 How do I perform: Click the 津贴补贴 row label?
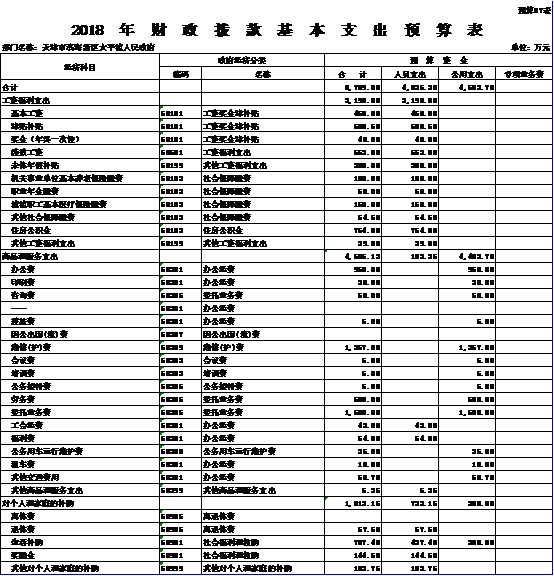[27, 126]
